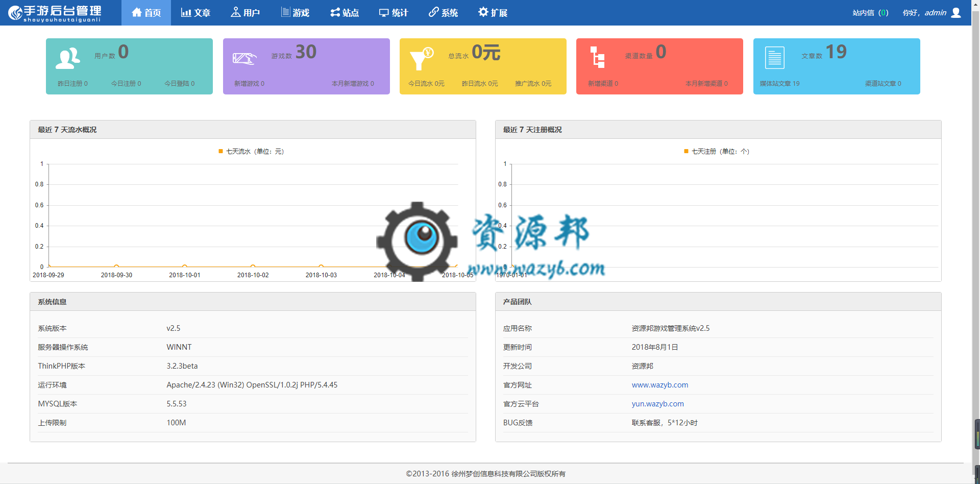Click the users icon in 用户数 card
The image size is (980, 484).
coord(68,58)
